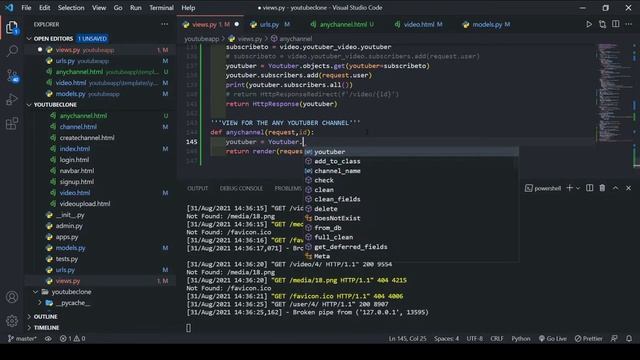
Task: Click the Python language mode indicator
Action: coord(521,338)
